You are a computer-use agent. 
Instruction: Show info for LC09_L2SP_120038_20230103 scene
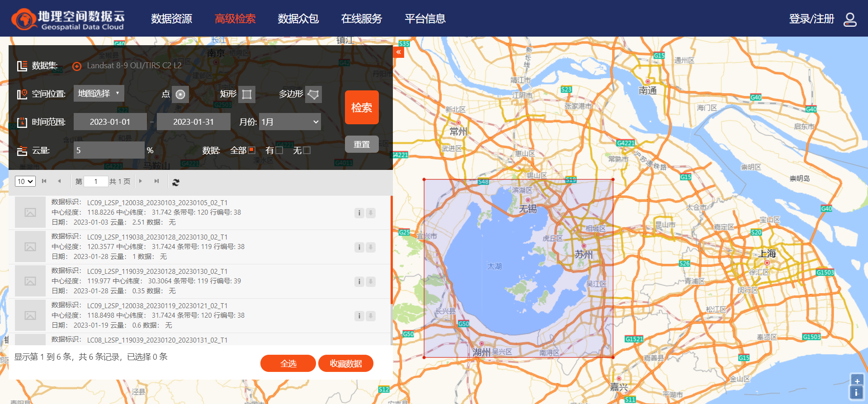tap(359, 213)
